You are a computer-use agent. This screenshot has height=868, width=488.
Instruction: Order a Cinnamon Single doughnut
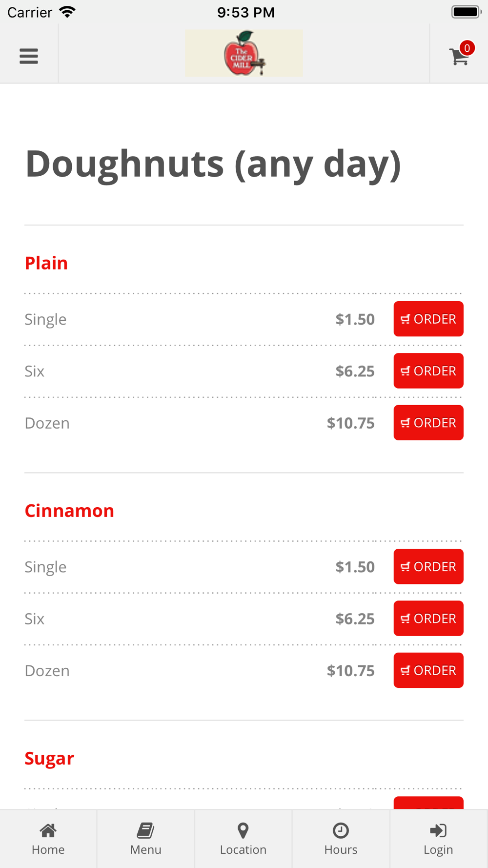428,566
